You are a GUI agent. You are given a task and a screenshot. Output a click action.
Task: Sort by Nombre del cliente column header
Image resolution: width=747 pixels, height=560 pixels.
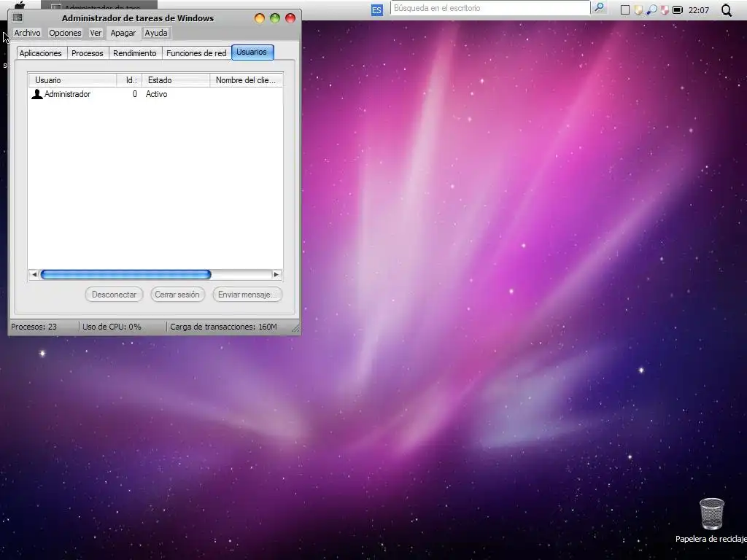click(x=247, y=80)
